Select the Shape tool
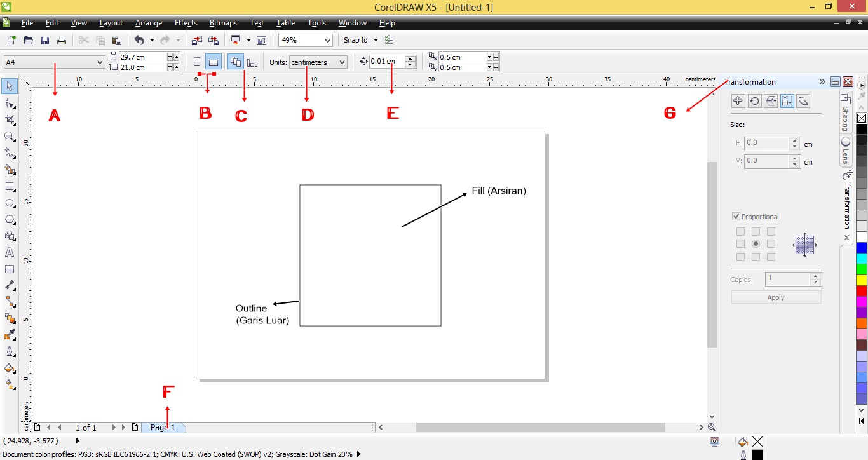The width and height of the screenshot is (868, 460). pos(10,103)
